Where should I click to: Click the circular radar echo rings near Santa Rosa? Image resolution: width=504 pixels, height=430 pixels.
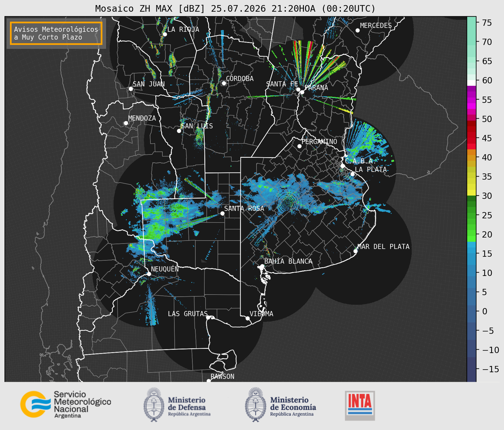(288, 203)
